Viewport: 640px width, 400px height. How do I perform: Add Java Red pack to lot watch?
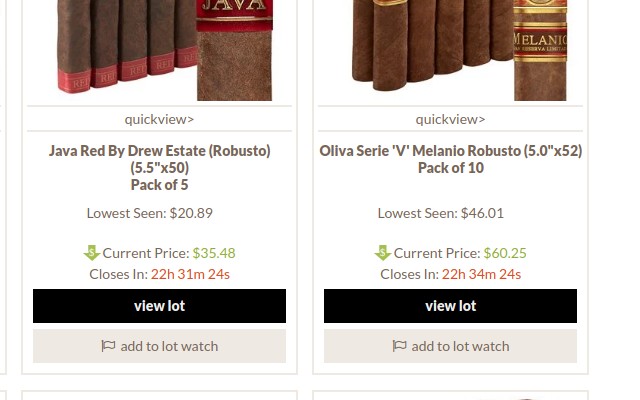coord(160,346)
